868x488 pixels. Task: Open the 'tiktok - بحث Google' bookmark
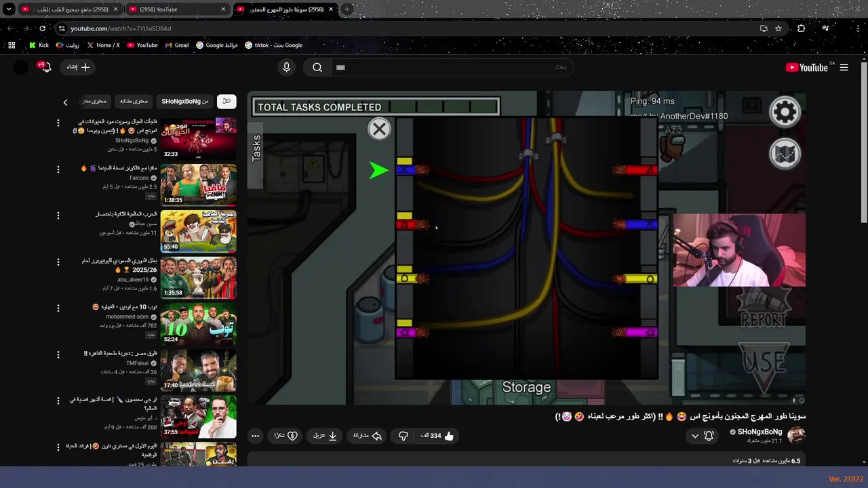point(274,45)
